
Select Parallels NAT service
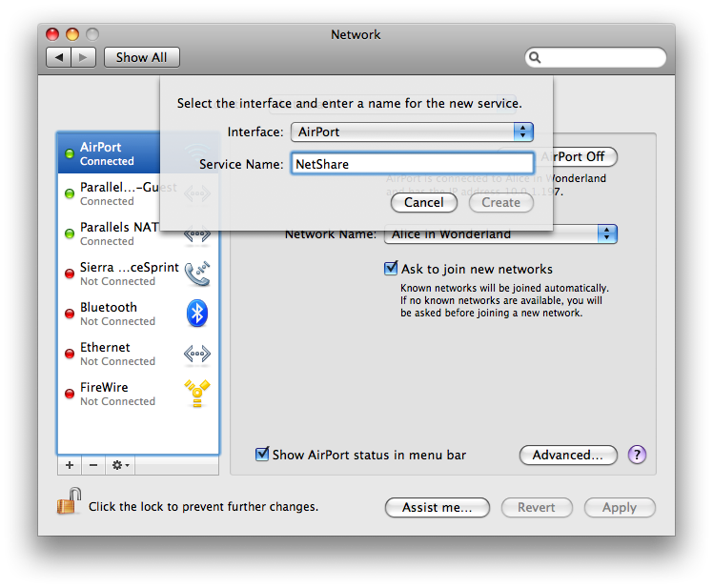point(138,233)
